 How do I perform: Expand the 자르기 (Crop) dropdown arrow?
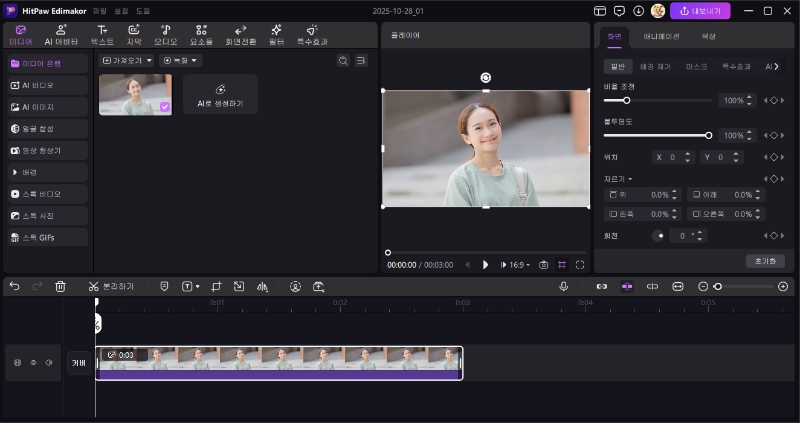630,179
